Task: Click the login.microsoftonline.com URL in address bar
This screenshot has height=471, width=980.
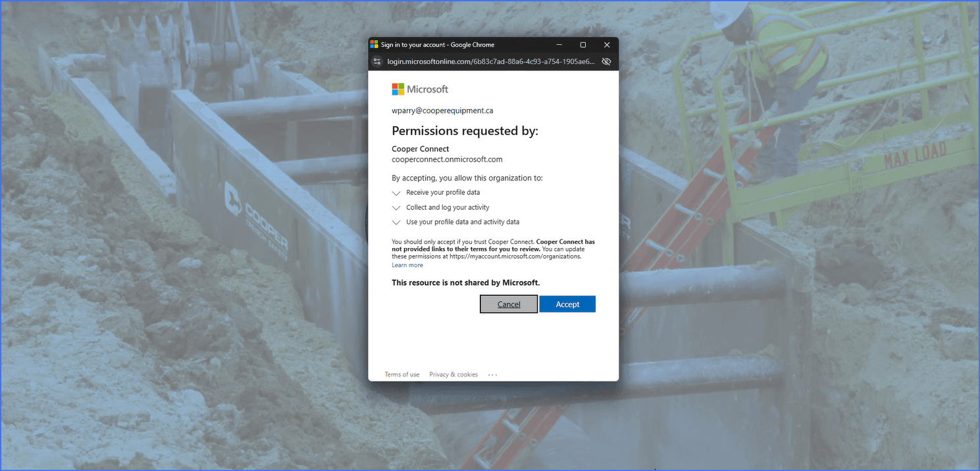Action: [491, 61]
